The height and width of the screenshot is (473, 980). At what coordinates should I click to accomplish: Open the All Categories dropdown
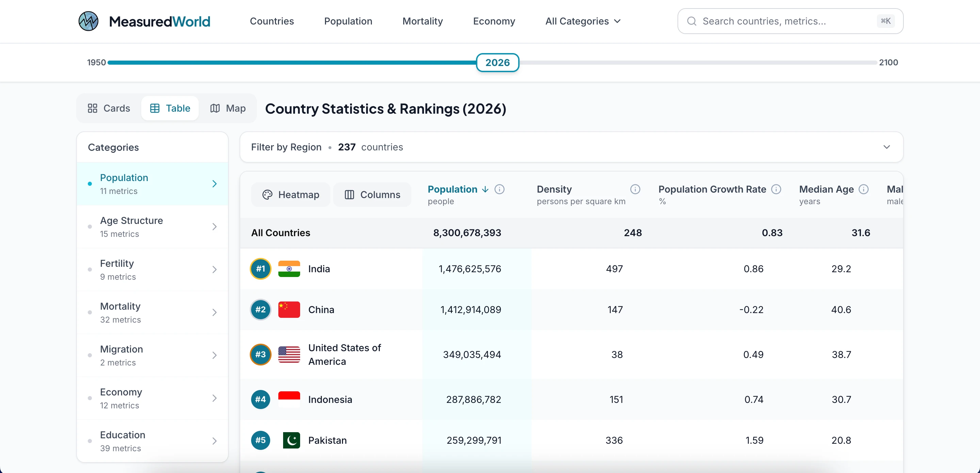point(583,21)
